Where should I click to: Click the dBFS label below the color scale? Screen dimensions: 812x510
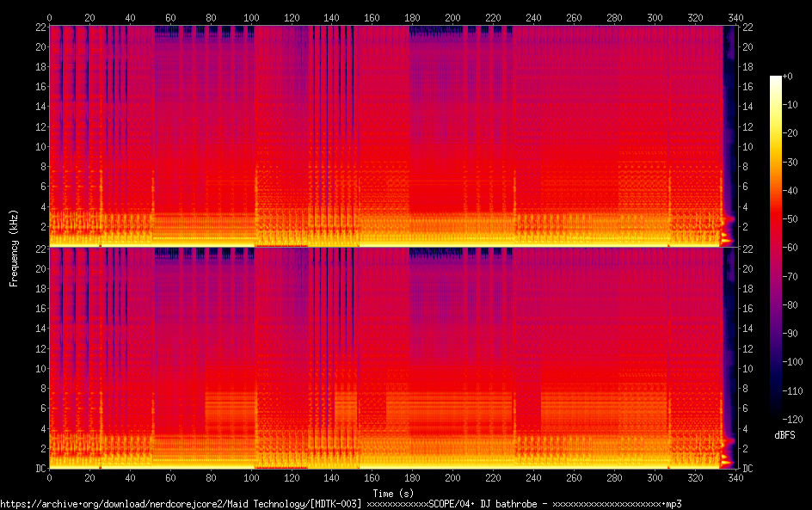coord(784,436)
